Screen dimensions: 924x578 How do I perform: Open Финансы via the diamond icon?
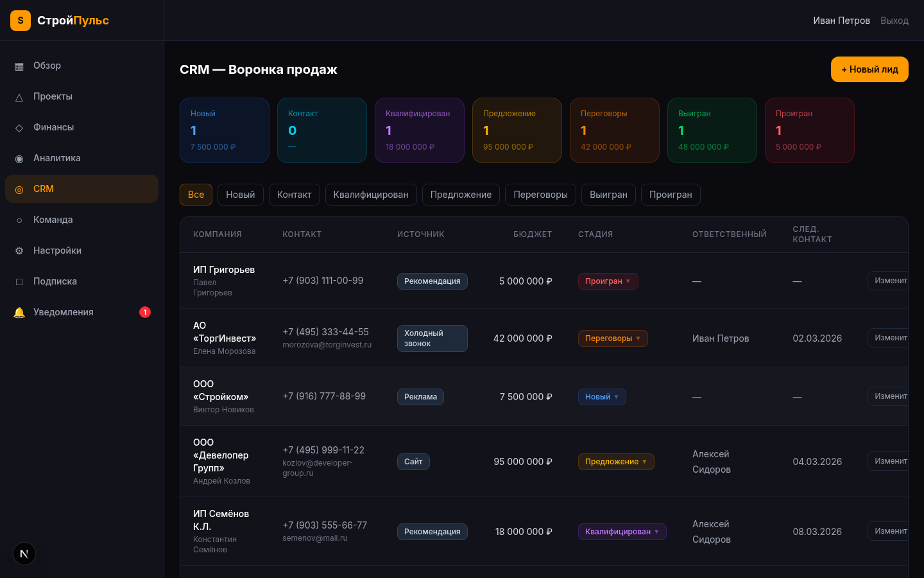[20, 127]
